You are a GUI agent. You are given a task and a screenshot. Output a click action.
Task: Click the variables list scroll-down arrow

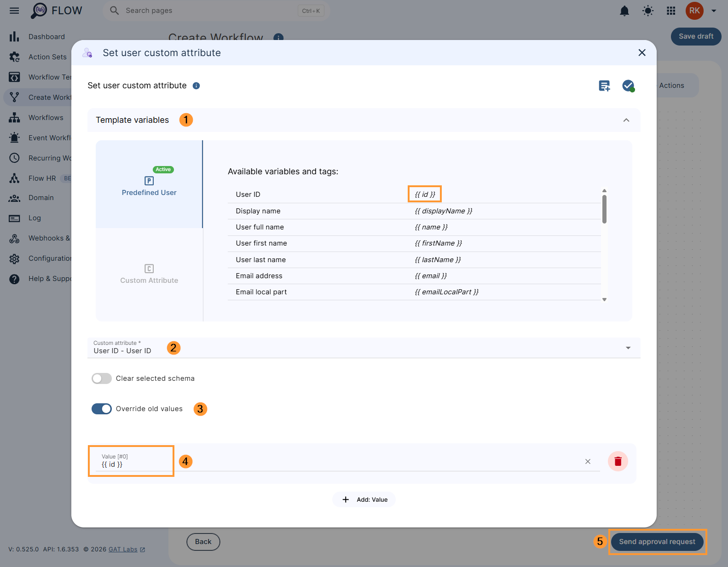point(604,299)
